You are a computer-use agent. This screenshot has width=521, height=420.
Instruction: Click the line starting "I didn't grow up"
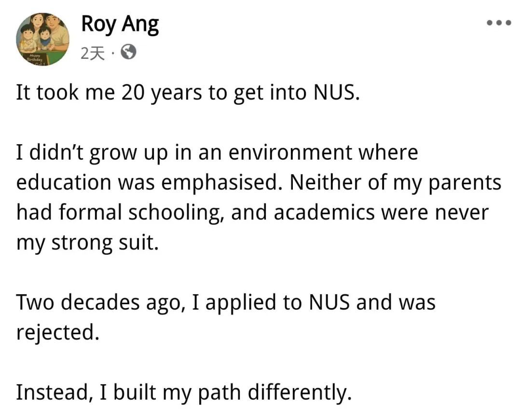[217, 153]
